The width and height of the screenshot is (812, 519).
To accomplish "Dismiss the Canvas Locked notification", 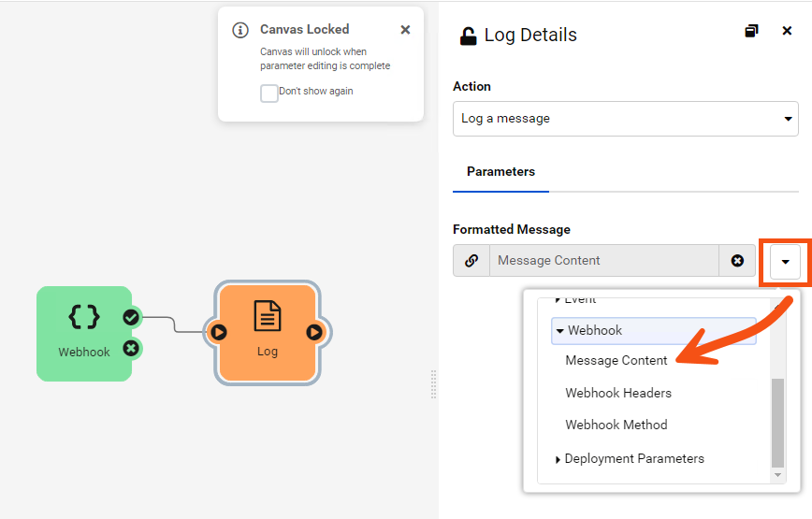I will [405, 30].
